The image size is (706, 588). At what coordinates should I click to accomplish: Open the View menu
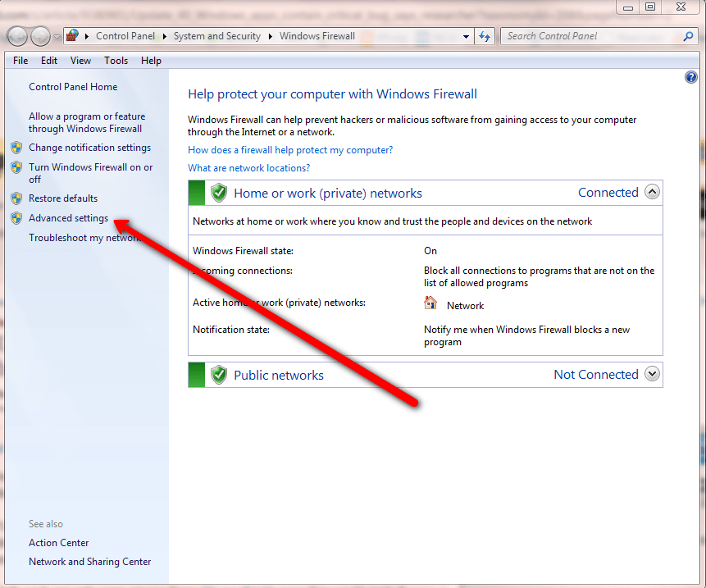pyautogui.click(x=80, y=61)
